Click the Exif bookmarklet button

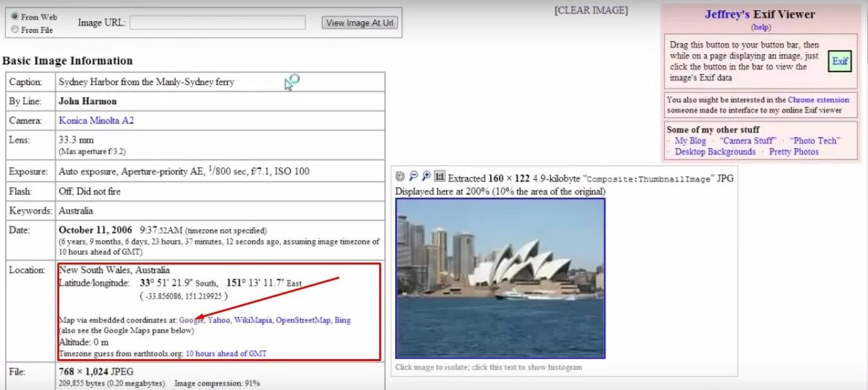coord(840,61)
